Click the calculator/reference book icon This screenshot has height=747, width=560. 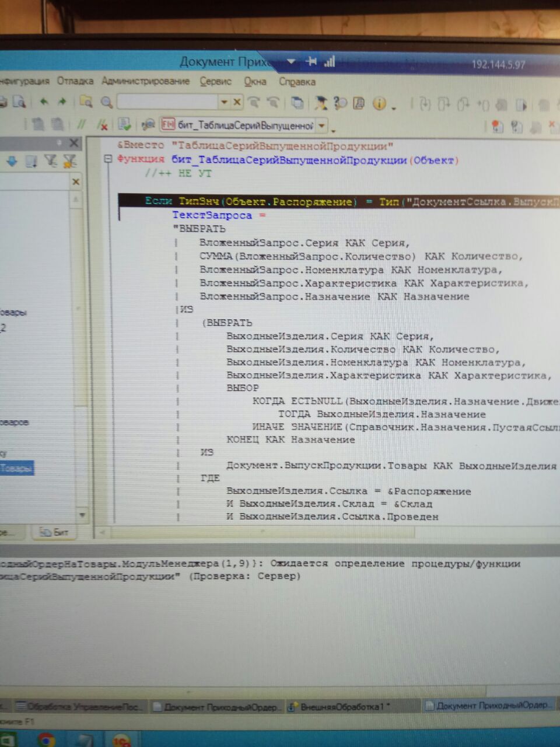[x=359, y=103]
